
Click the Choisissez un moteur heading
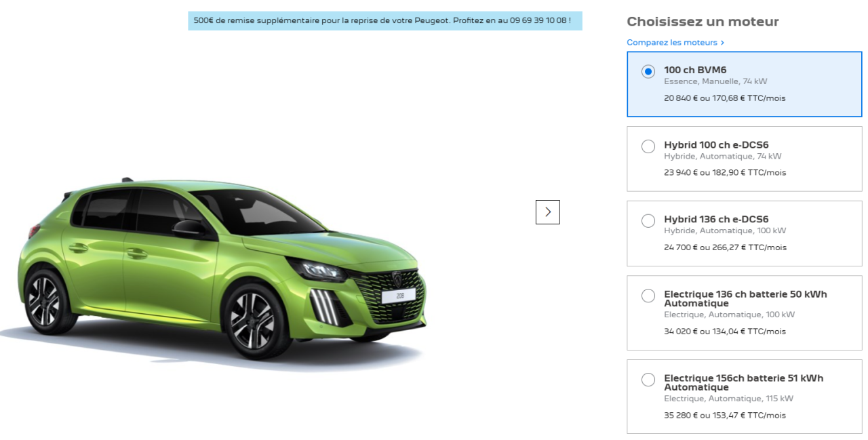click(x=703, y=22)
